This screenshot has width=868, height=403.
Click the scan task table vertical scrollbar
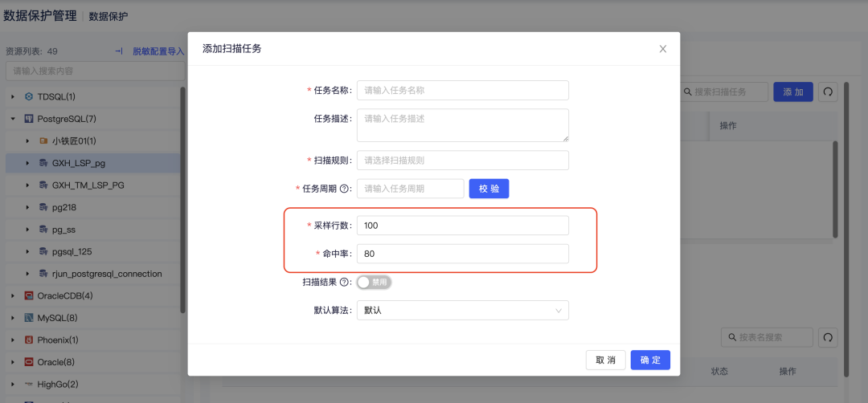pyautogui.click(x=835, y=189)
